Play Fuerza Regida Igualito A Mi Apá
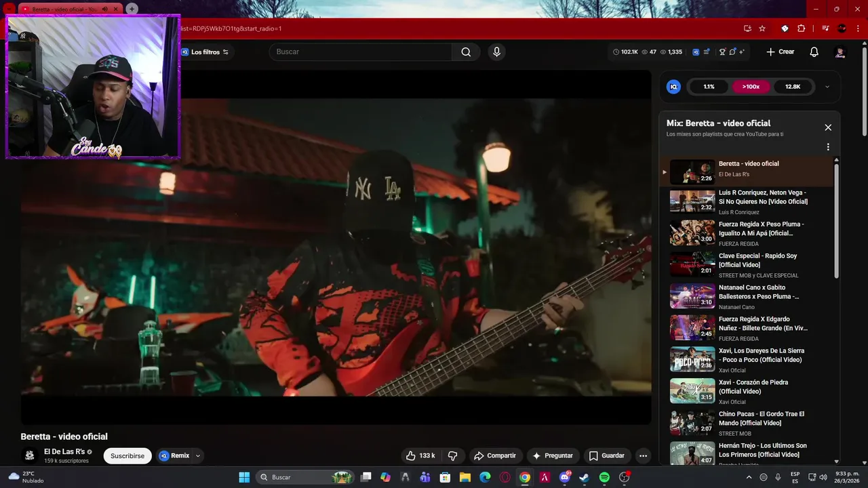The image size is (868, 488). click(x=746, y=234)
